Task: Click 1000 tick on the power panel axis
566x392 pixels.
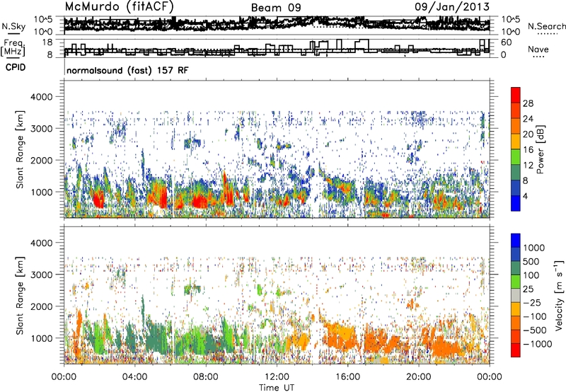Action: point(41,192)
